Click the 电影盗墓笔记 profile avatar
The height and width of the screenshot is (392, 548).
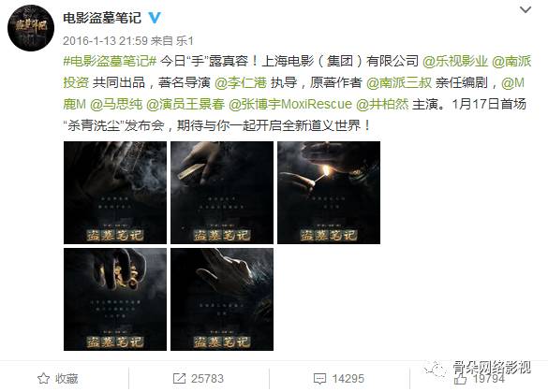coord(31,28)
